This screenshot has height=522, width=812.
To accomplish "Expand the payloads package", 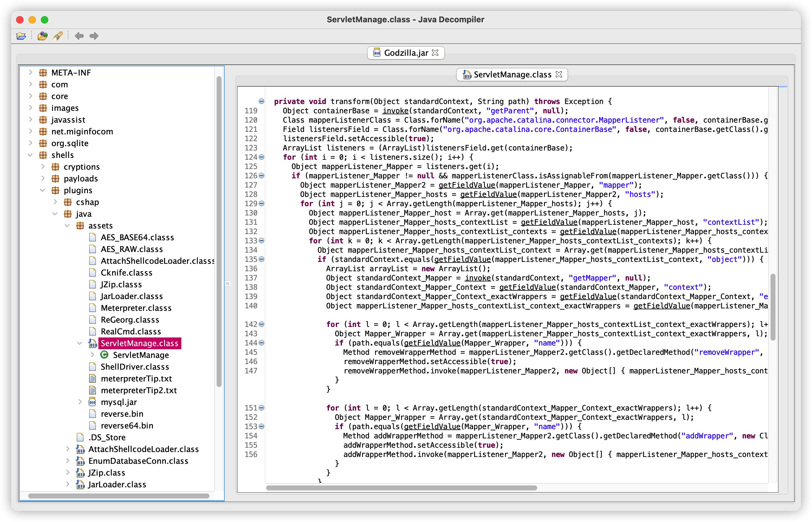I will pyautogui.click(x=43, y=178).
